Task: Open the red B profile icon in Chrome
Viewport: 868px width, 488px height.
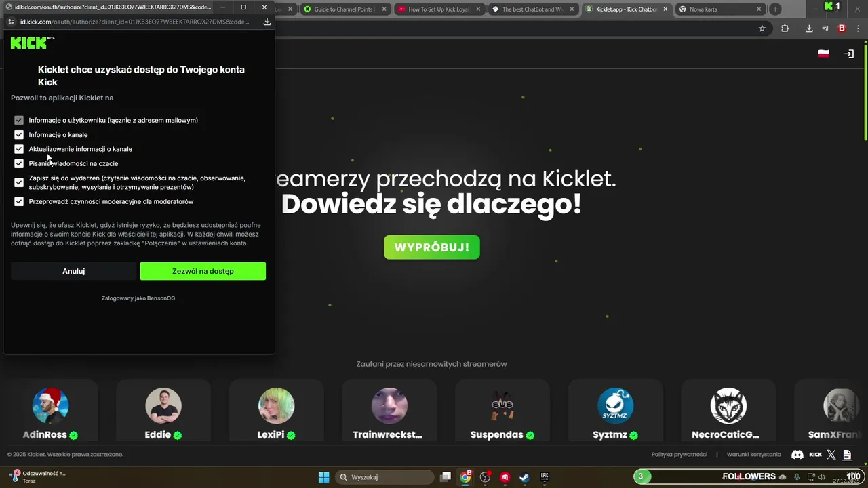Action: (x=842, y=28)
